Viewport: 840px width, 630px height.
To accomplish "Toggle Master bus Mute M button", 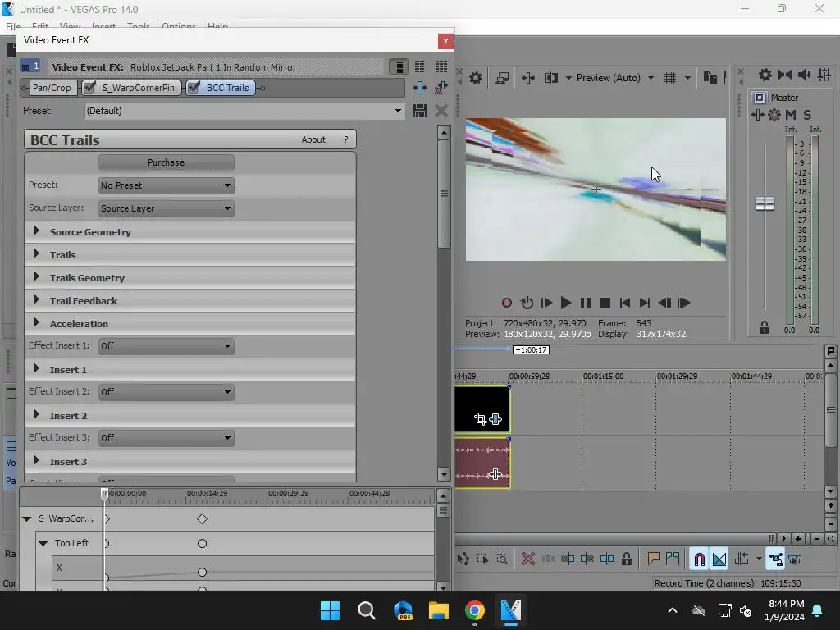I will (791, 115).
